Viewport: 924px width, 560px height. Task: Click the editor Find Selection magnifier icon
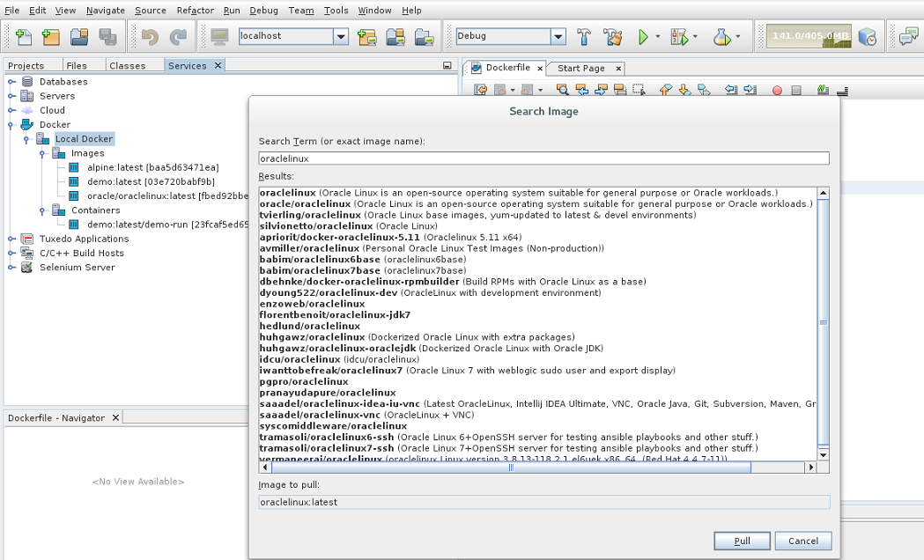(563, 90)
